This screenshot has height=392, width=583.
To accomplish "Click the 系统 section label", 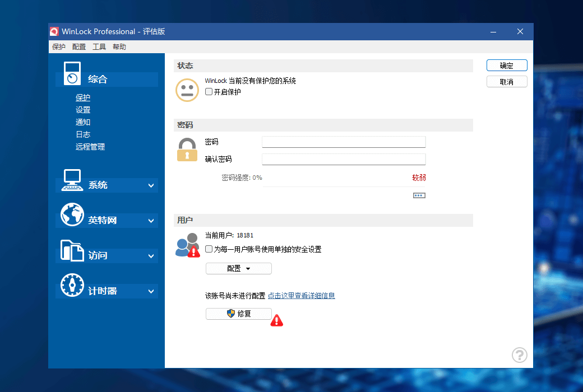I will coord(98,185).
